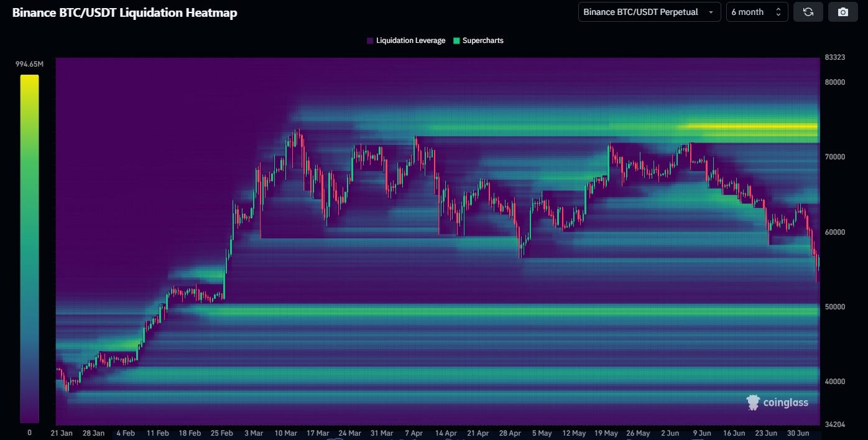Click the 28 Apr date label

coord(510,433)
